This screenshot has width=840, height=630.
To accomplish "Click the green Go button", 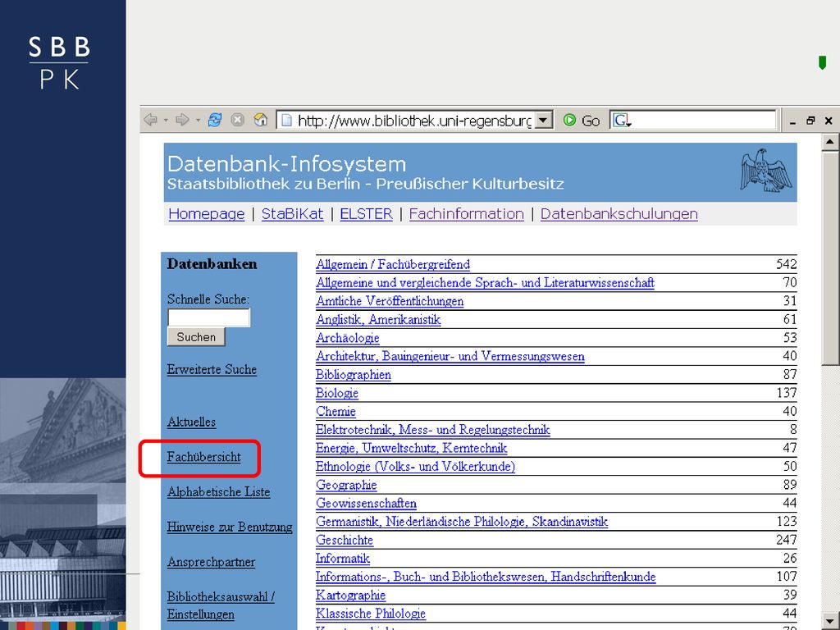I will [582, 121].
